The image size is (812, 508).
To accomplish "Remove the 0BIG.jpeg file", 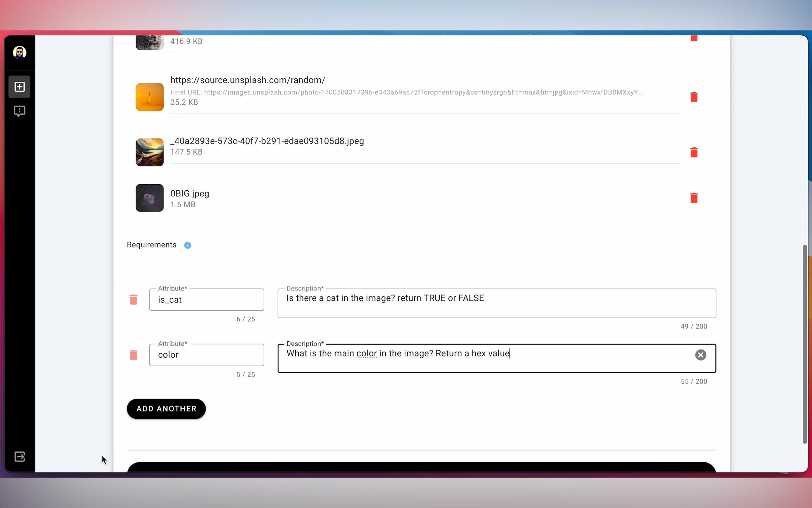I will tap(693, 198).
